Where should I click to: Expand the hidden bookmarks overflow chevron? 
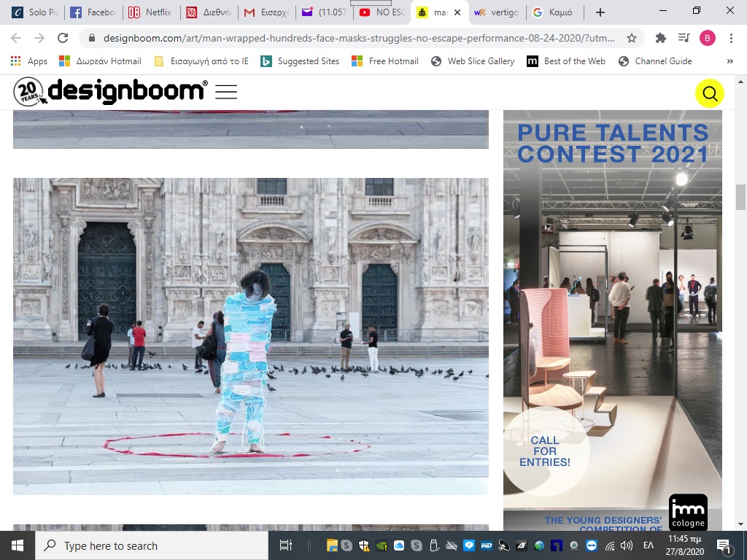pyautogui.click(x=730, y=61)
